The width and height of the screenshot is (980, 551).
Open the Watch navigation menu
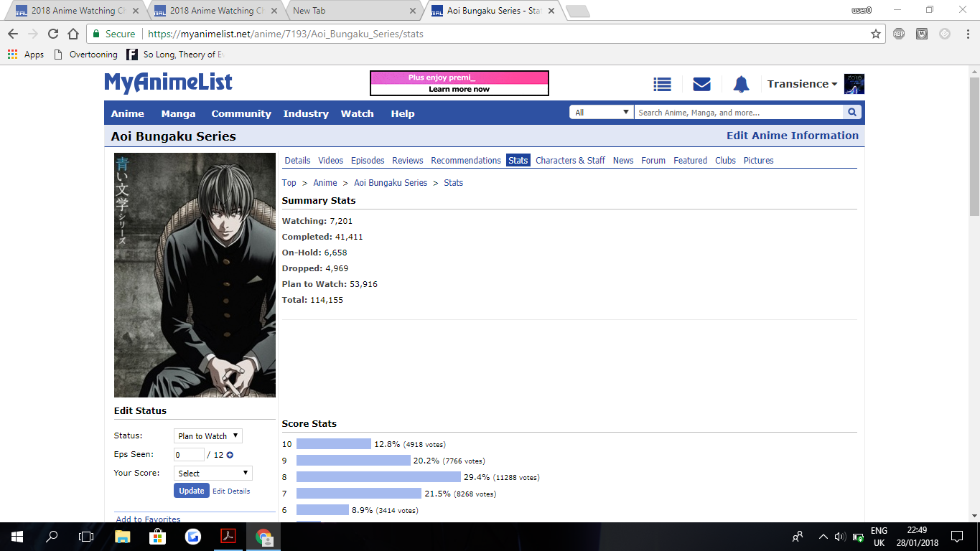(x=358, y=113)
